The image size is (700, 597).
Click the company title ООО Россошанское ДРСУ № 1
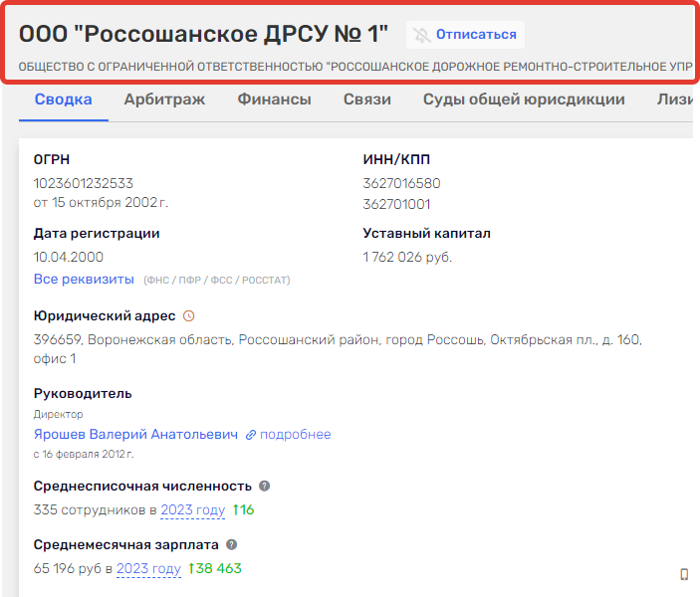(x=203, y=34)
